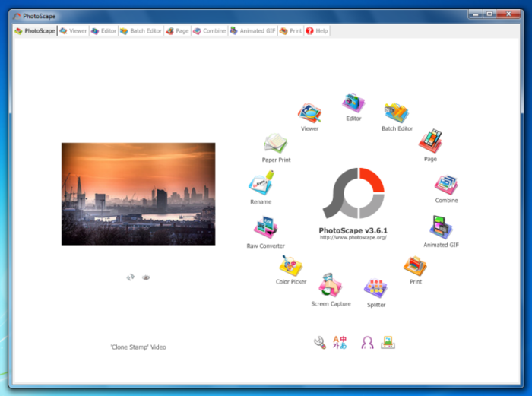532x396 pixels.
Task: Open the Viewer icon in the circle
Action: [x=309, y=113]
